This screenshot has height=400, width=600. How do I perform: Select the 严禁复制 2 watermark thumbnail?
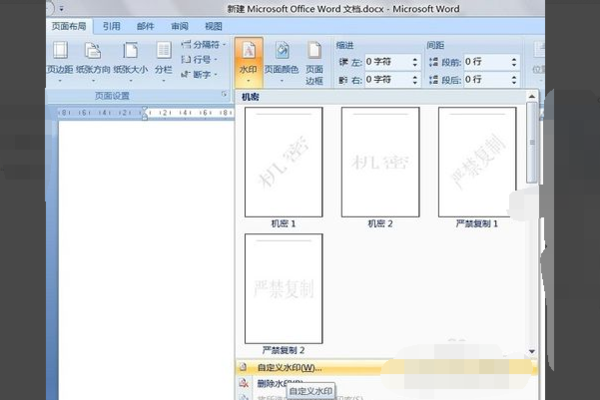(x=284, y=289)
